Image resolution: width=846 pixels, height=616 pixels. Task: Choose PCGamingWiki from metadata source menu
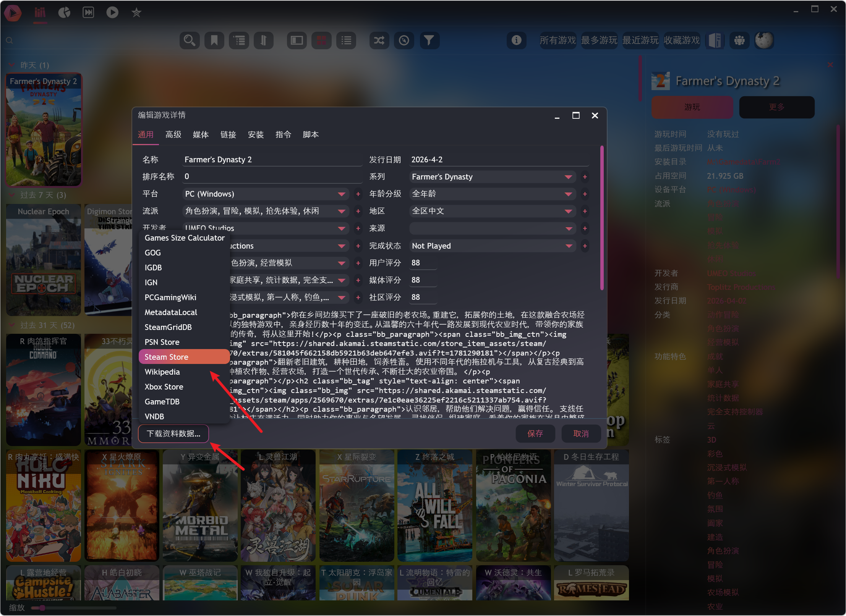[x=184, y=297]
